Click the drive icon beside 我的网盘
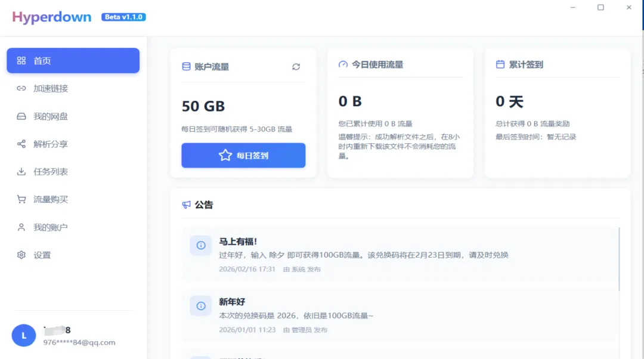Screen dimensions: 644x359 pos(21,116)
